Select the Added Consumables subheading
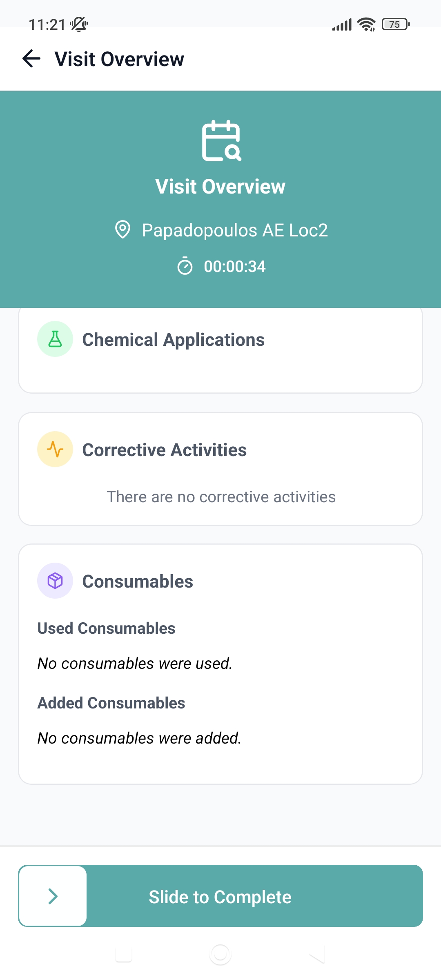This screenshot has width=441, height=980. tap(111, 703)
